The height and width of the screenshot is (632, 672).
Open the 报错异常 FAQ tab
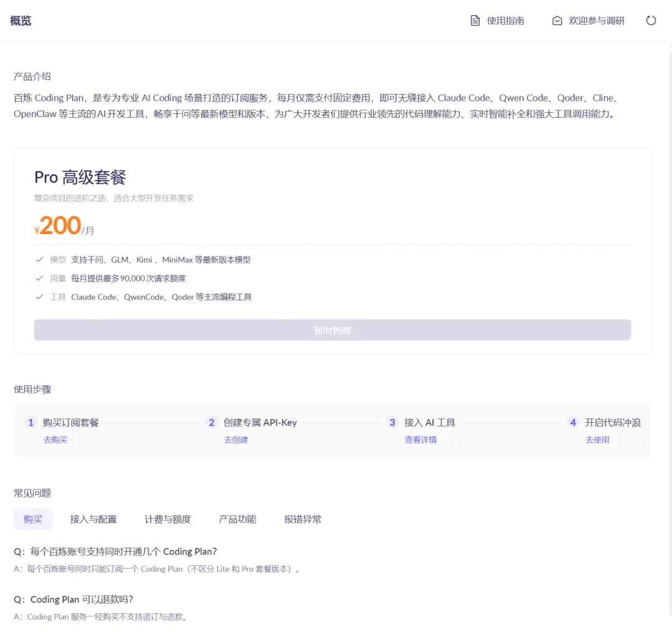(302, 519)
